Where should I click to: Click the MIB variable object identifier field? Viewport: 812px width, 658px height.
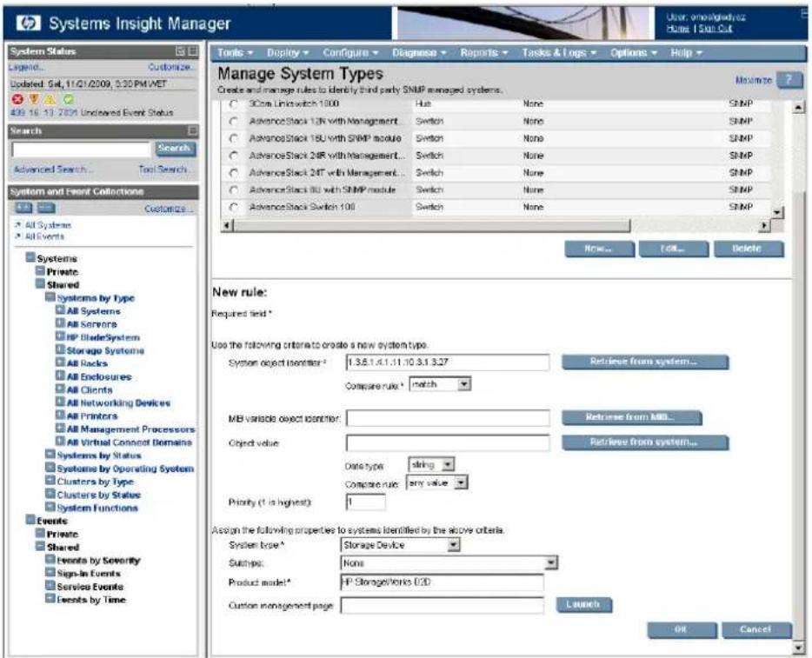448,418
